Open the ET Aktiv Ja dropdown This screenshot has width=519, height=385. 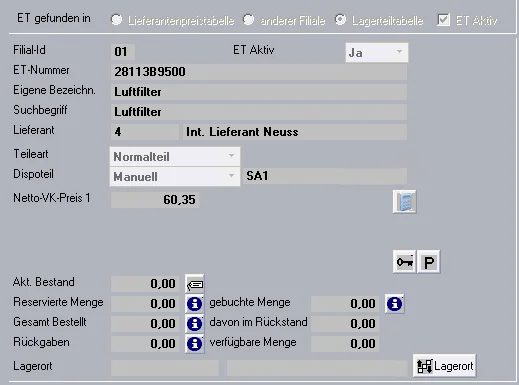pos(376,52)
